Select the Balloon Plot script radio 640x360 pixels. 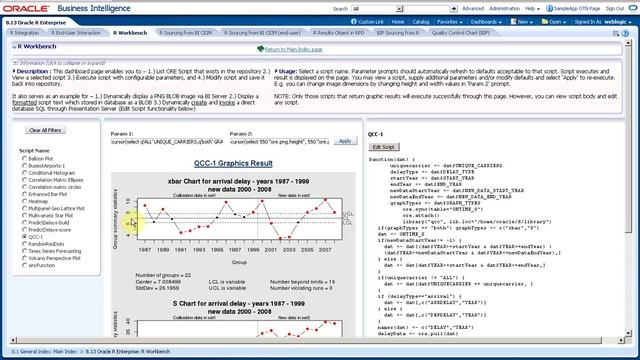pos(24,158)
